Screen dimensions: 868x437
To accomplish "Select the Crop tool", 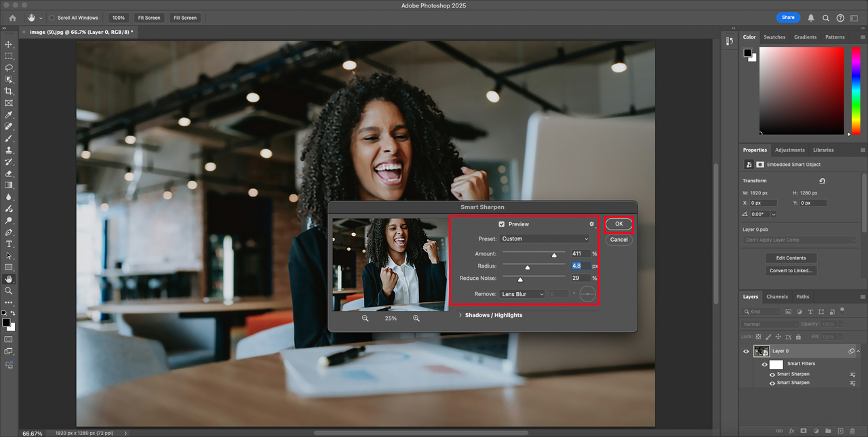I will point(9,91).
